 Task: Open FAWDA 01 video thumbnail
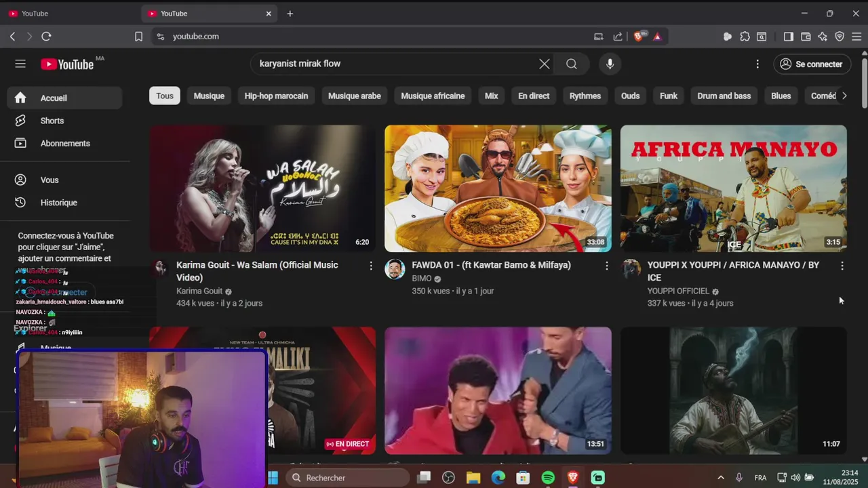pyautogui.click(x=498, y=188)
